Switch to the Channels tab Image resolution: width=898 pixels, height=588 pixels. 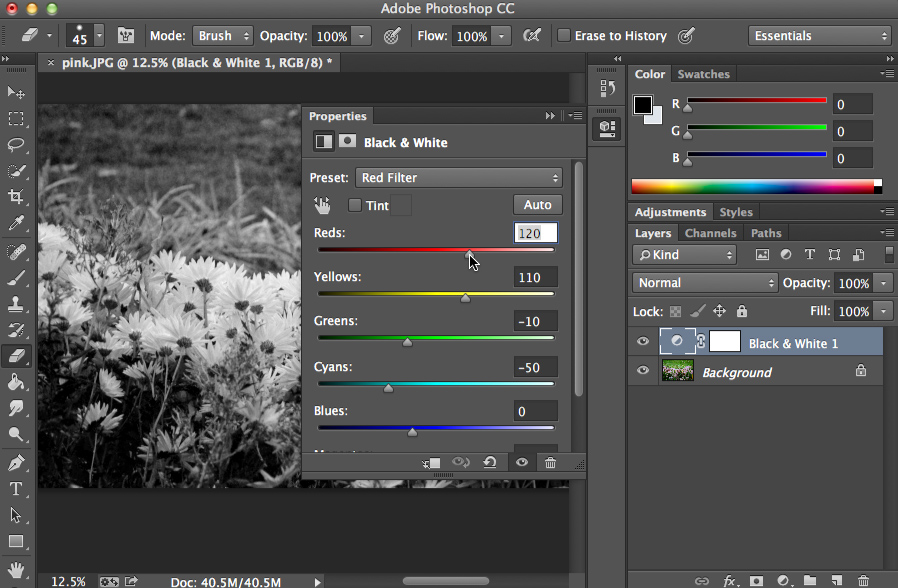click(710, 232)
